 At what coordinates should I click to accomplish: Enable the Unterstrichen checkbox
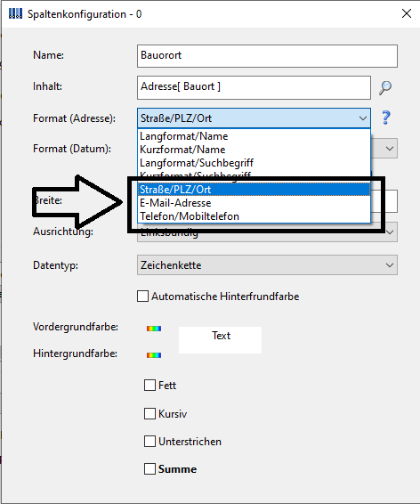149,442
